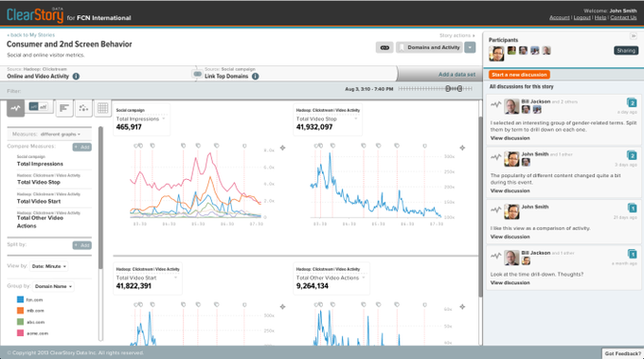644x359 pixels.
Task: Click the main chart area vertical scrollbar
Action: 480,207
